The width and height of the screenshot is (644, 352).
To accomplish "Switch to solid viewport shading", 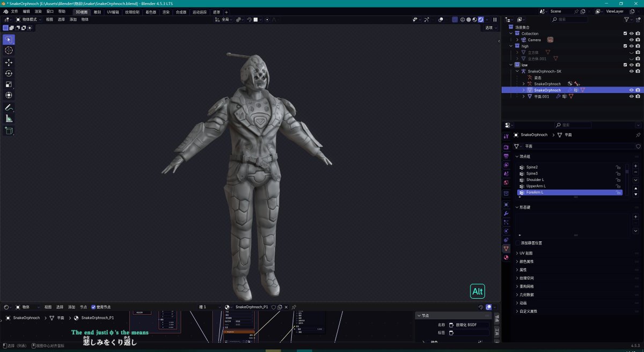I will (468, 19).
